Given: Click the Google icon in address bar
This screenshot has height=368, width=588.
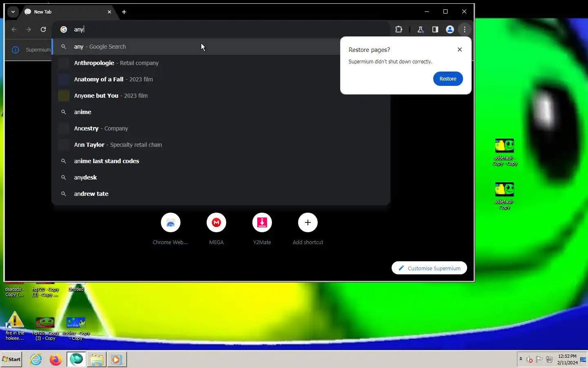Looking at the screenshot, I should (x=64, y=29).
